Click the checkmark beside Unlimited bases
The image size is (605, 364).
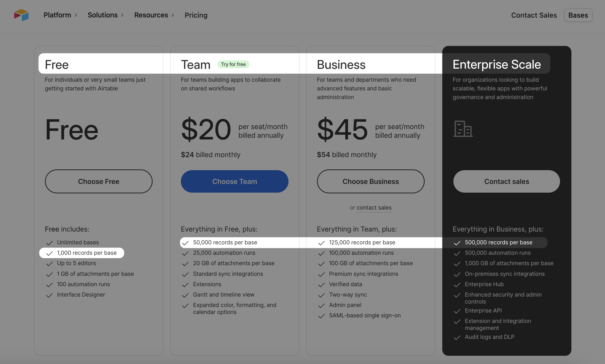coord(49,243)
